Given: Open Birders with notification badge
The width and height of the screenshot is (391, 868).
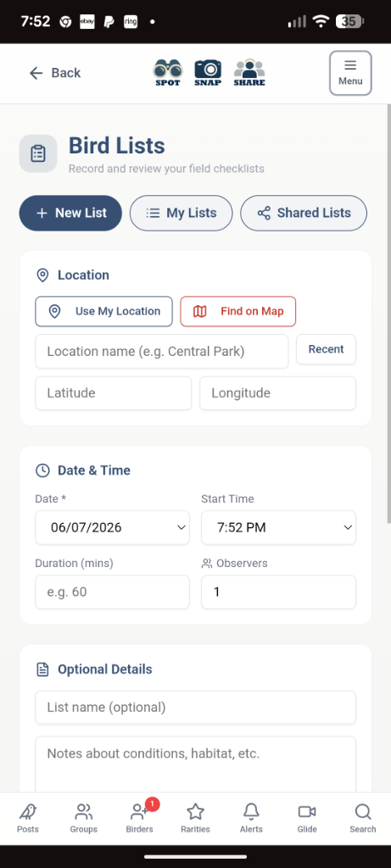Looking at the screenshot, I should coord(140,818).
